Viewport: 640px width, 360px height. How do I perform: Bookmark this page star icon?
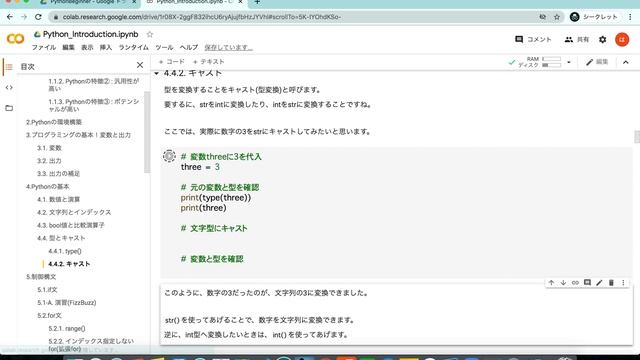[557, 17]
